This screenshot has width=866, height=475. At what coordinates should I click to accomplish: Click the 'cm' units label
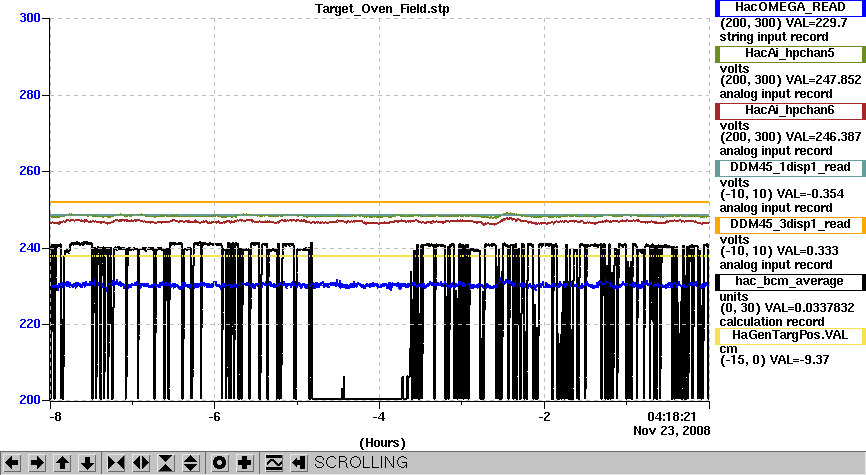[728, 349]
